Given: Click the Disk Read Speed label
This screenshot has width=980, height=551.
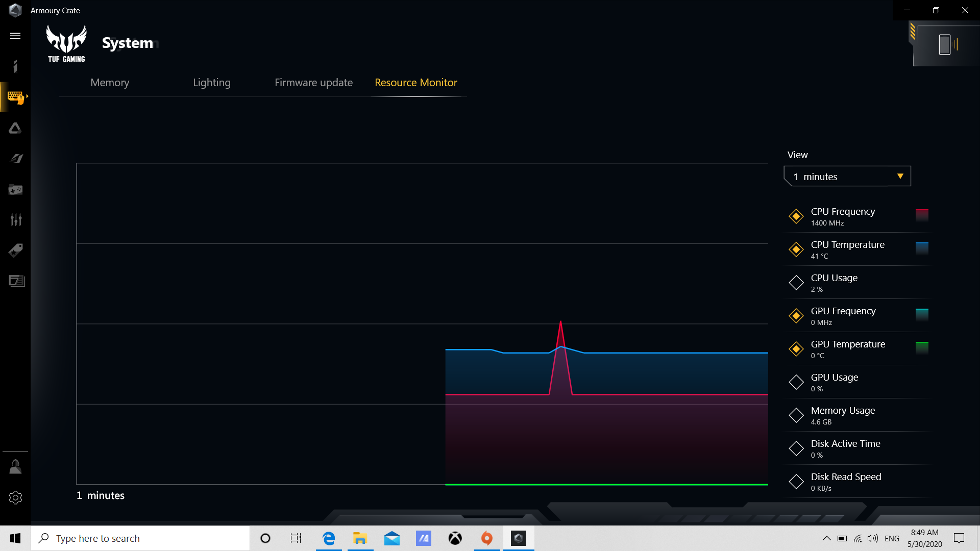Looking at the screenshot, I should [x=846, y=477].
